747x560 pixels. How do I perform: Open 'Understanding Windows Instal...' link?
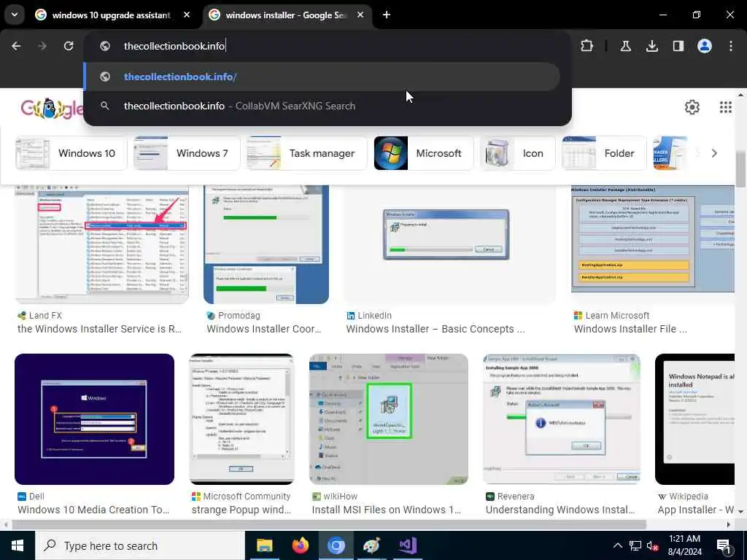560,510
